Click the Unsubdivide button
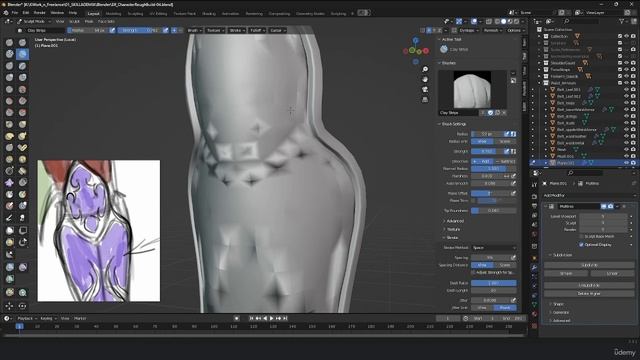Screen dimensions: 640x360 [x=589, y=285]
